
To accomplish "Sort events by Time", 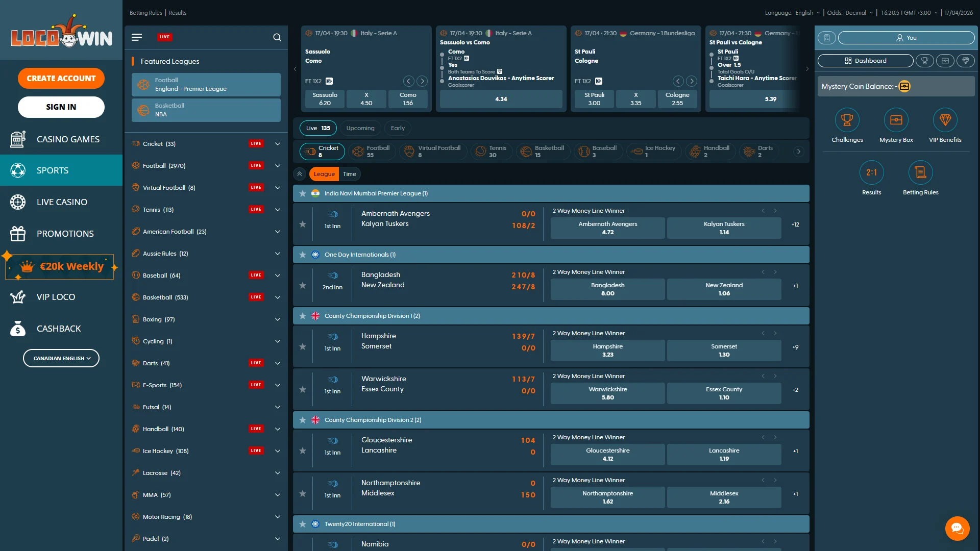I will [350, 174].
